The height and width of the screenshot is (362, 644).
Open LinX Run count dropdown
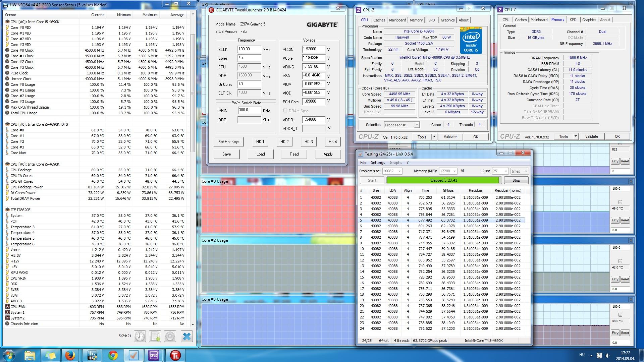[x=506, y=171]
